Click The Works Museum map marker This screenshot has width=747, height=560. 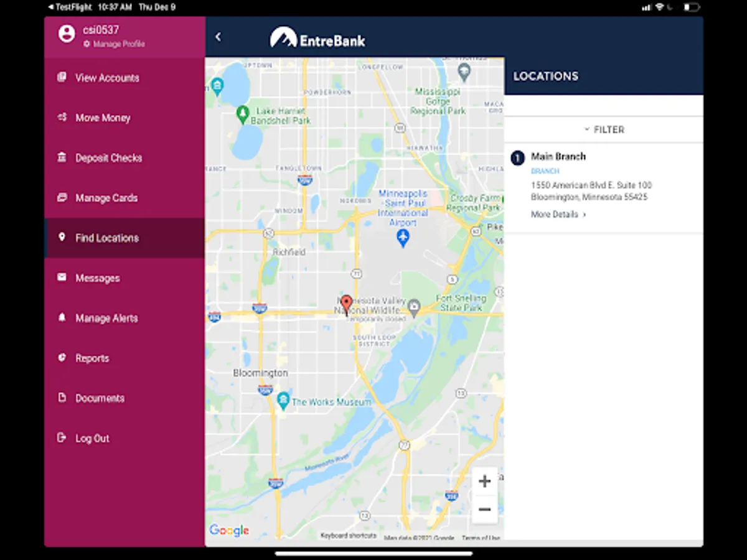coord(283,401)
